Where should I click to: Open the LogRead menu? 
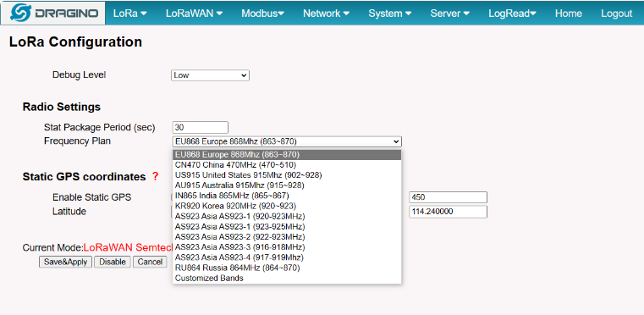512,14
